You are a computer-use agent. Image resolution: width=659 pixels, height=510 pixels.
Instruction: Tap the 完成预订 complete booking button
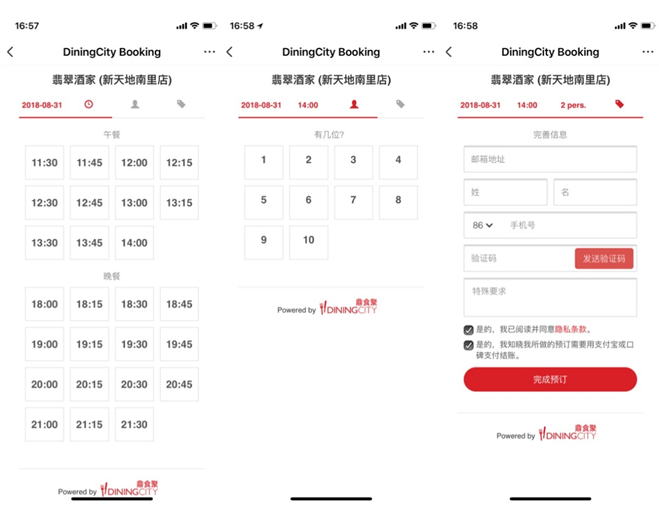tap(550, 380)
